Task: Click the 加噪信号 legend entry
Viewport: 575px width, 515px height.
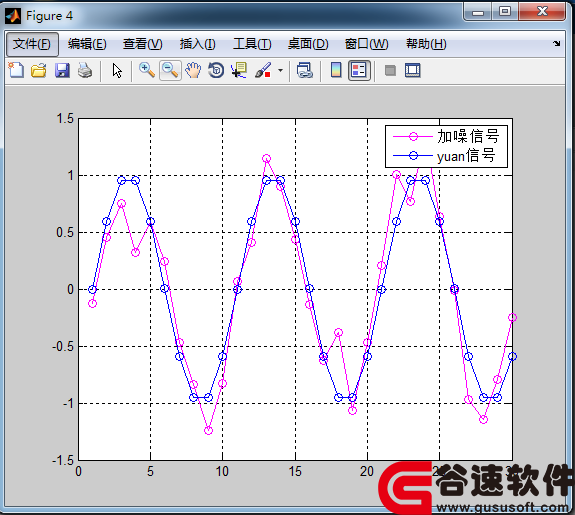Action: [x=468, y=136]
